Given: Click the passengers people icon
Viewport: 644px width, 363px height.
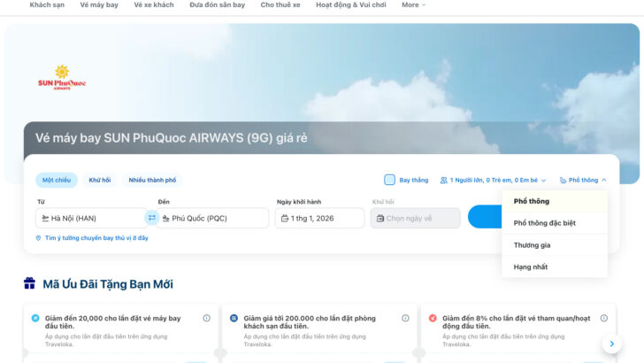Looking at the screenshot, I should pyautogui.click(x=443, y=180).
